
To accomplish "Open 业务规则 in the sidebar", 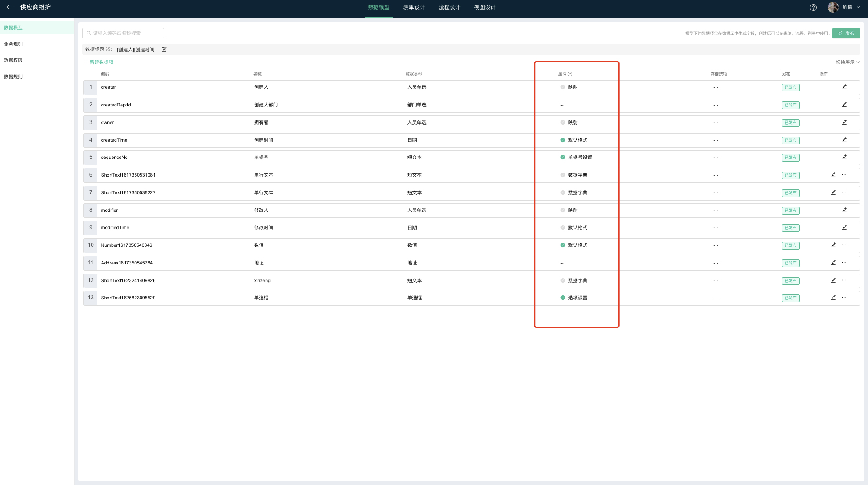I will point(37,44).
